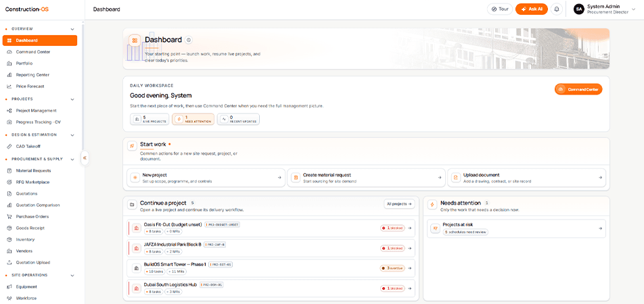This screenshot has height=304, width=644.
Task: Click the 5 schedules need review chip
Action: [x=465, y=232]
